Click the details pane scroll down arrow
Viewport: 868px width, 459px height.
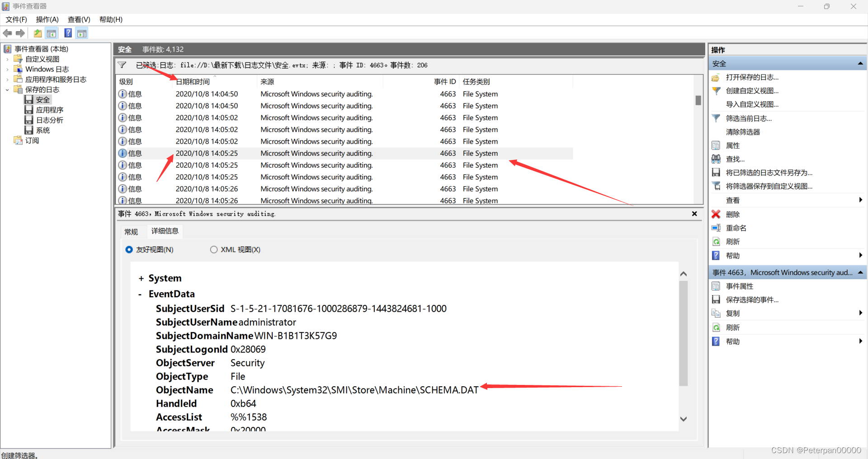[684, 419]
